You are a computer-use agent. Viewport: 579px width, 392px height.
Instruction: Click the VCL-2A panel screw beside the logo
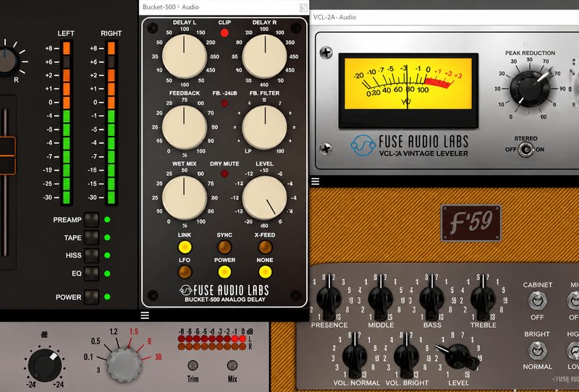[326, 149]
